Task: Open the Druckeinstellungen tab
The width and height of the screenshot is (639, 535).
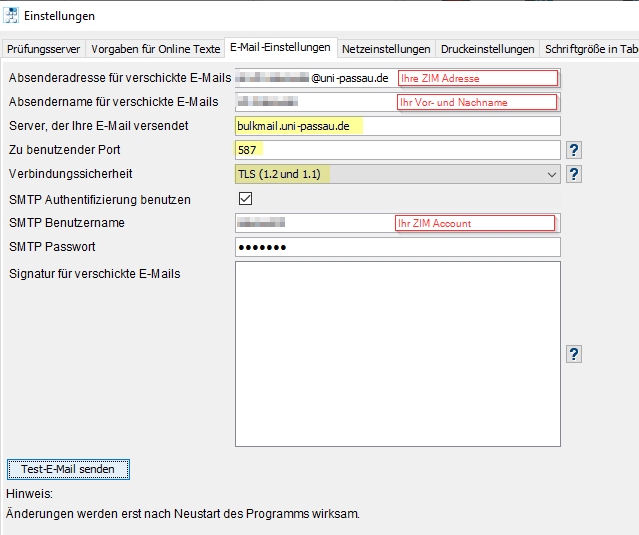Action: [487, 49]
